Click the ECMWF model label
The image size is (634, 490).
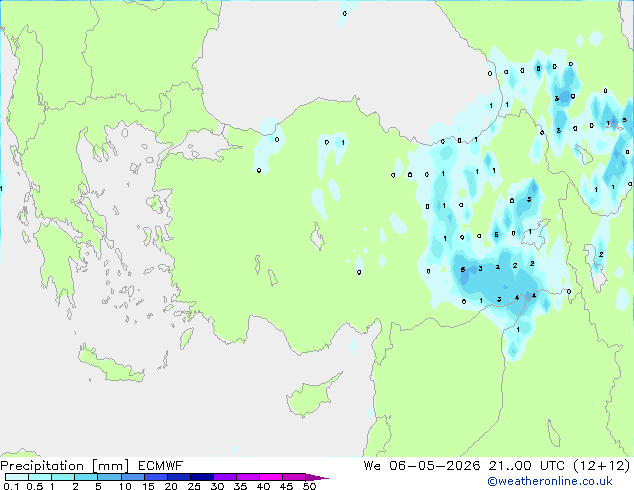(161, 466)
